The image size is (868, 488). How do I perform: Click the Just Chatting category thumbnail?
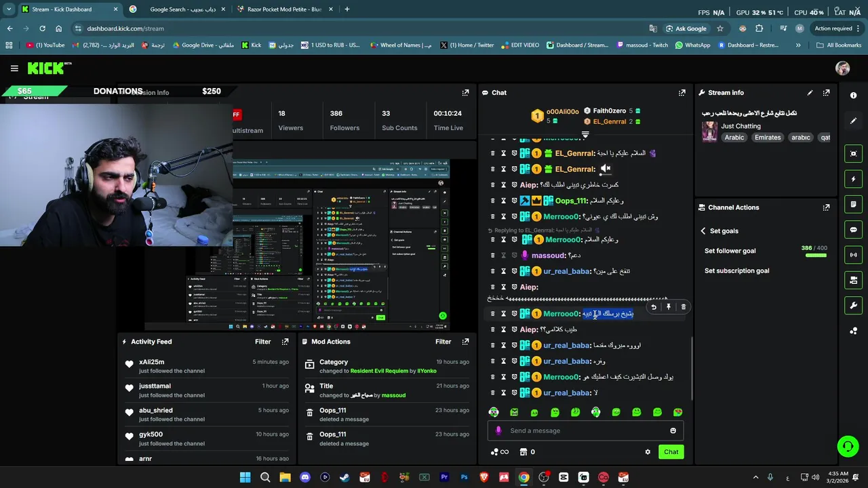click(709, 131)
